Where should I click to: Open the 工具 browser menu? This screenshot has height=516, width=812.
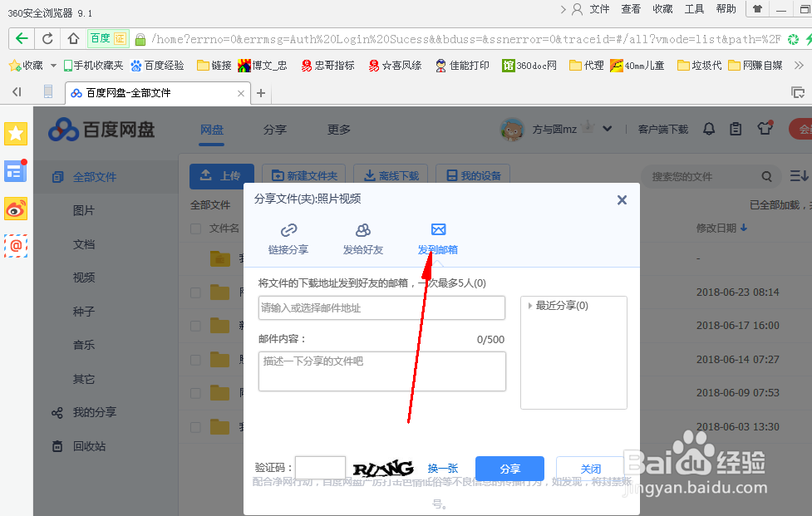point(695,9)
